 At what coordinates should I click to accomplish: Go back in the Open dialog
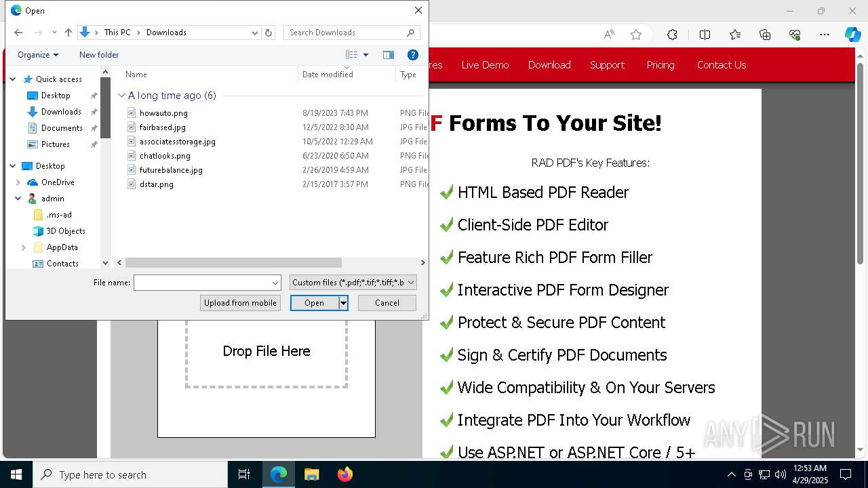tap(18, 33)
